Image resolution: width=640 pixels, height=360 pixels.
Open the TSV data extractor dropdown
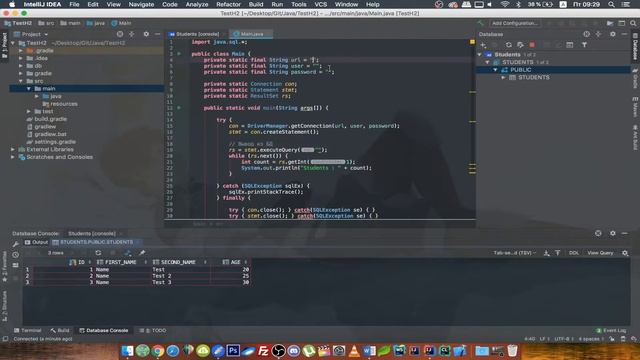pos(515,253)
